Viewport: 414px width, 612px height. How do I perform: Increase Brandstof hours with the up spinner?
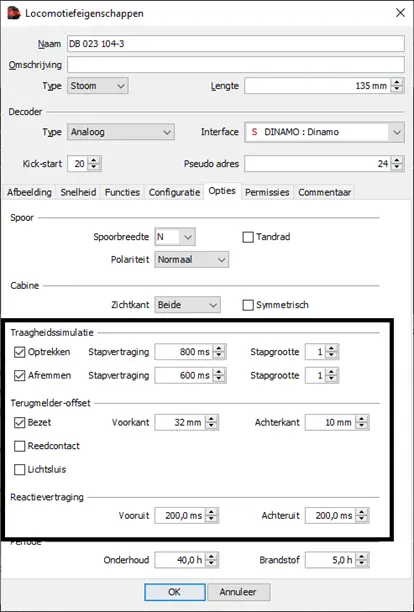[x=362, y=556]
